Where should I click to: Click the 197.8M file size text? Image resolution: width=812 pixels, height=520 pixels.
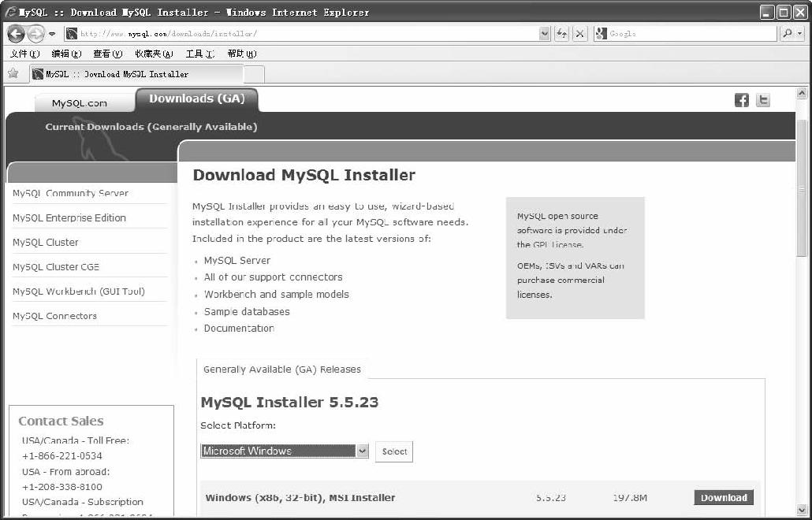click(x=630, y=498)
